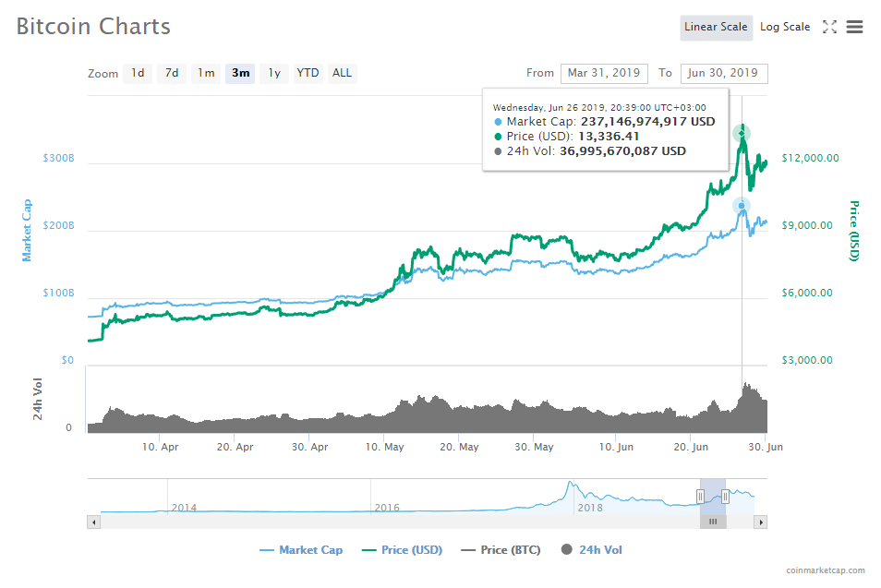Set zoom range to 1y
881x588 pixels.
[274, 73]
